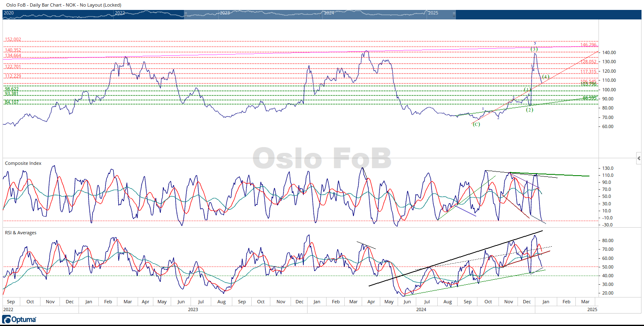This screenshot has width=644, height=326.
Task: Click the 2024 year label on date axis
Action: pos(421,309)
